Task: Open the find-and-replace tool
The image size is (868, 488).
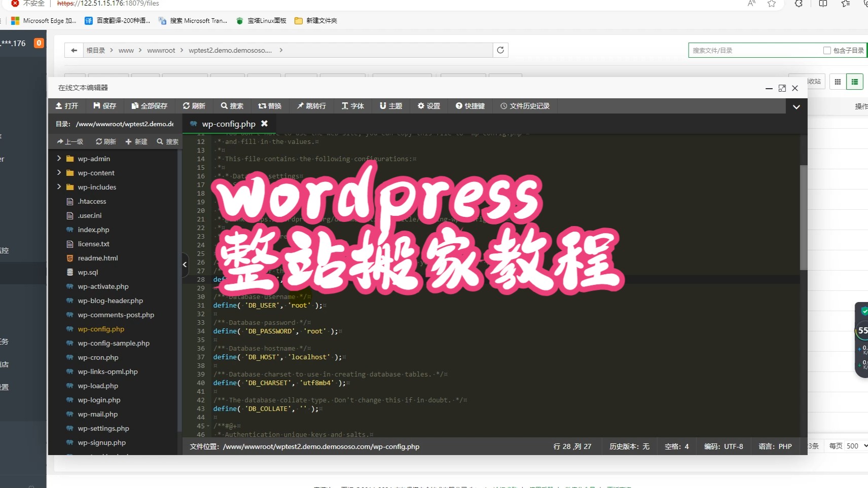Action: (x=270, y=106)
